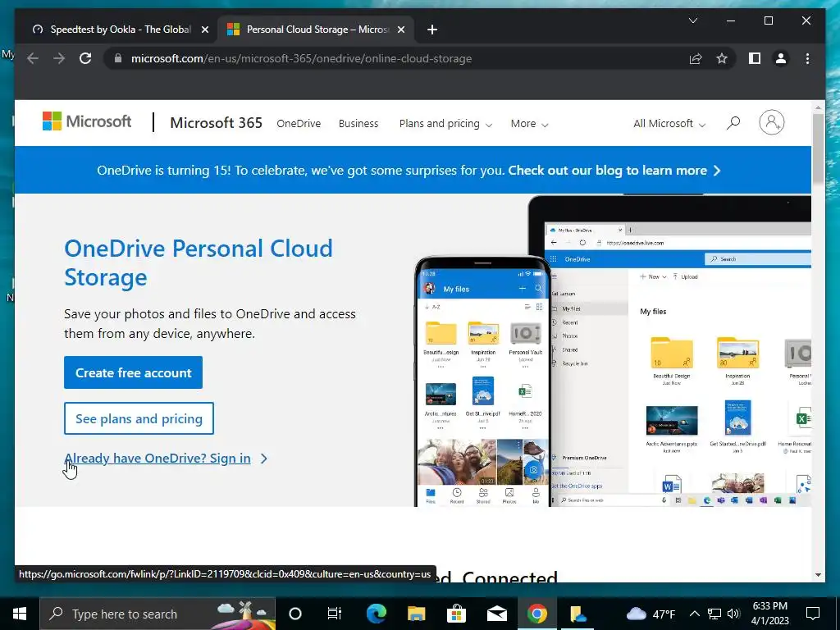Screen dimensions: 840x630
Task: Click the address bar URL
Action: click(301, 58)
